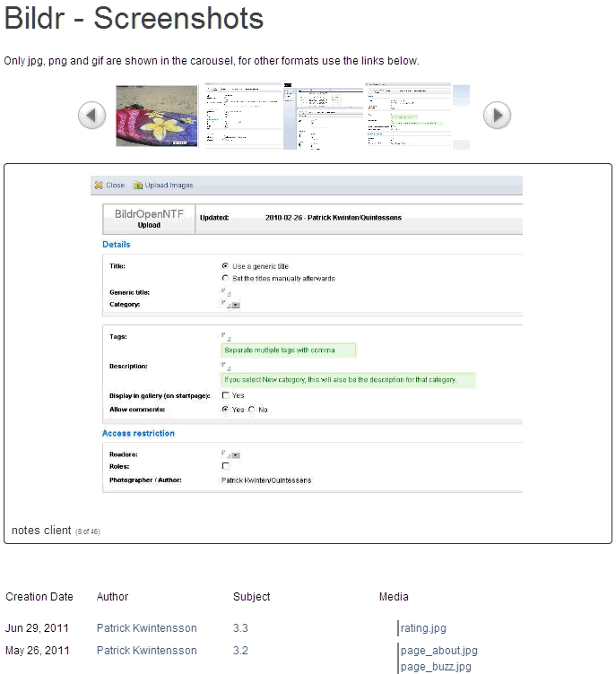Click the 'Upload Images' toolbar label

click(169, 186)
